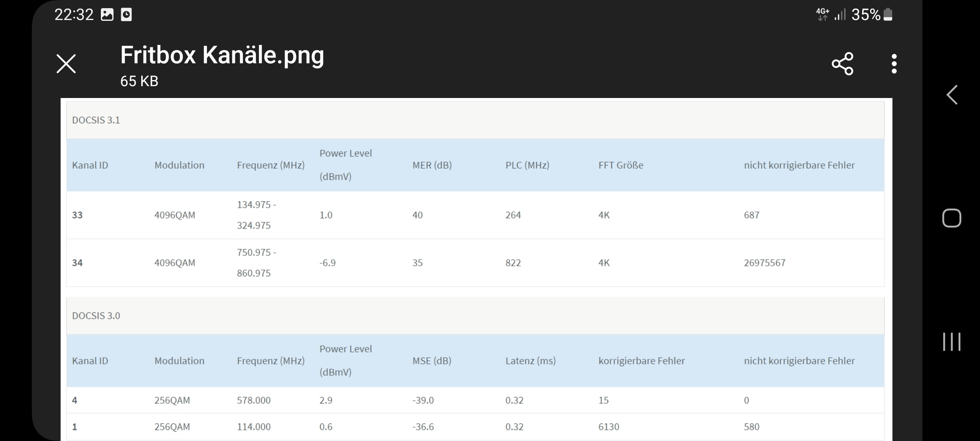Tap the signal strength bars icon
The width and height of the screenshot is (980, 441).
click(840, 15)
